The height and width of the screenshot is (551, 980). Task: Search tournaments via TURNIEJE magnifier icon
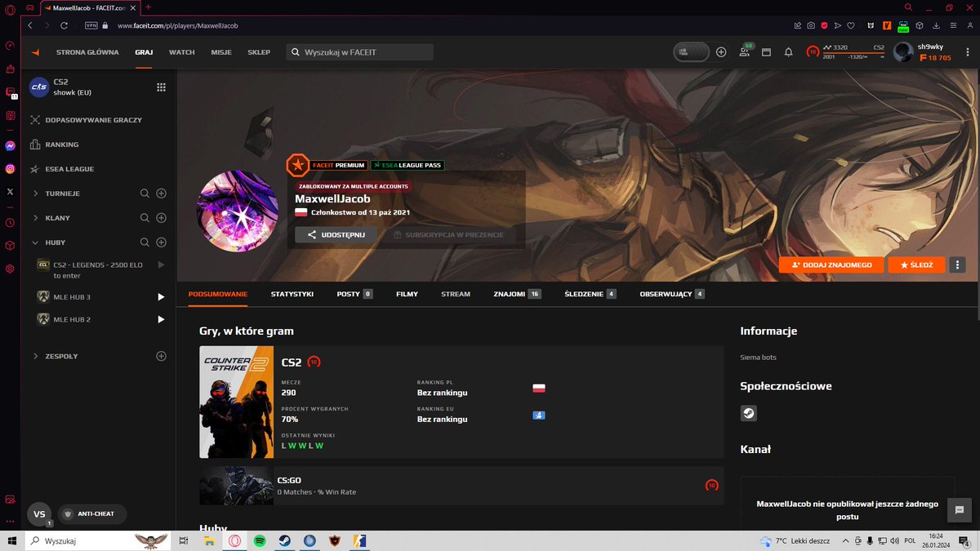(x=145, y=193)
